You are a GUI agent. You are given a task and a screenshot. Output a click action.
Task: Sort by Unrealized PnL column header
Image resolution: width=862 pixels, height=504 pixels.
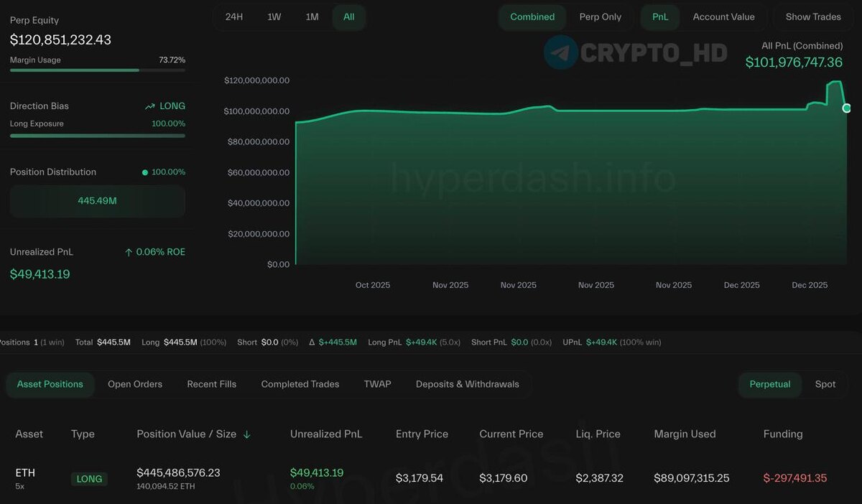pos(326,434)
